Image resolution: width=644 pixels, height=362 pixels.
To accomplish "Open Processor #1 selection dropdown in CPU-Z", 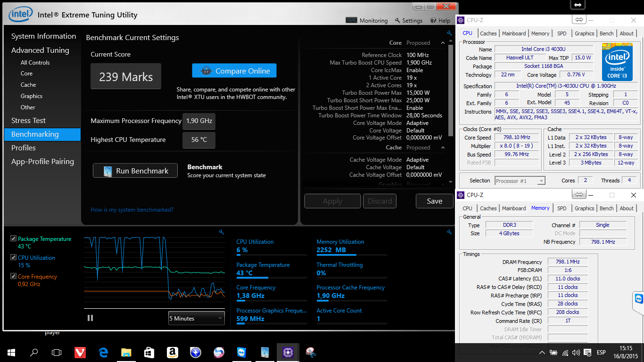I will [520, 181].
